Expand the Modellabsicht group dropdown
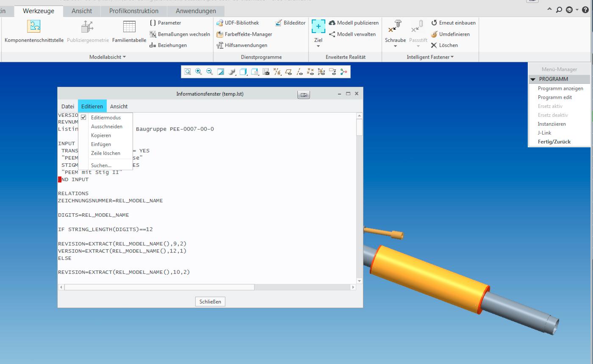 [108, 57]
